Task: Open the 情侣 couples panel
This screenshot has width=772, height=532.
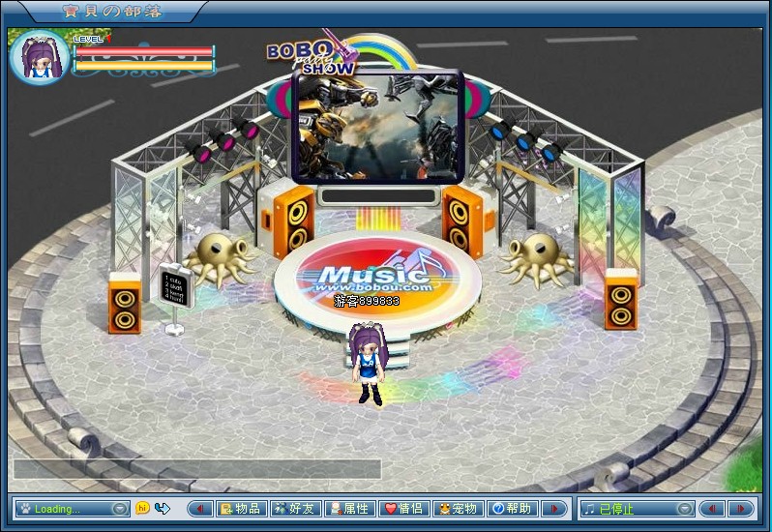Action: (x=402, y=509)
